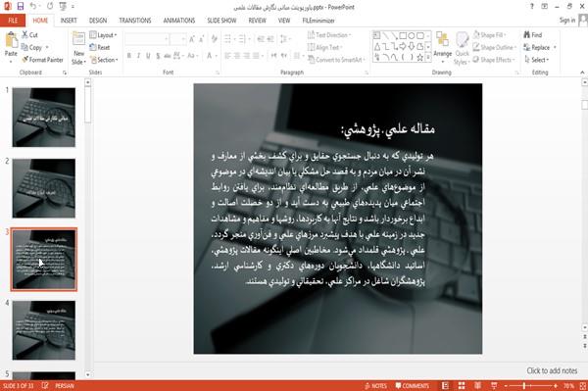Click the Undo arrow icon
The height and width of the screenshot is (391, 588).
(x=33, y=7)
